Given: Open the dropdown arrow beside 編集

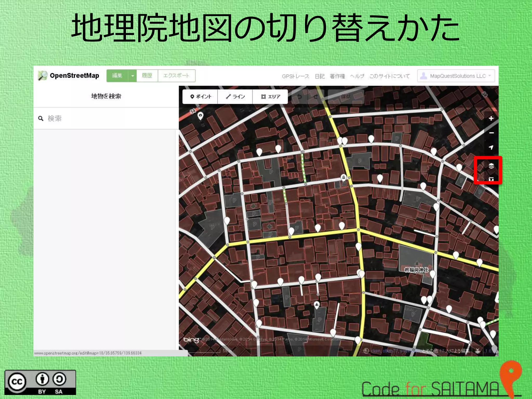Looking at the screenshot, I should point(132,76).
